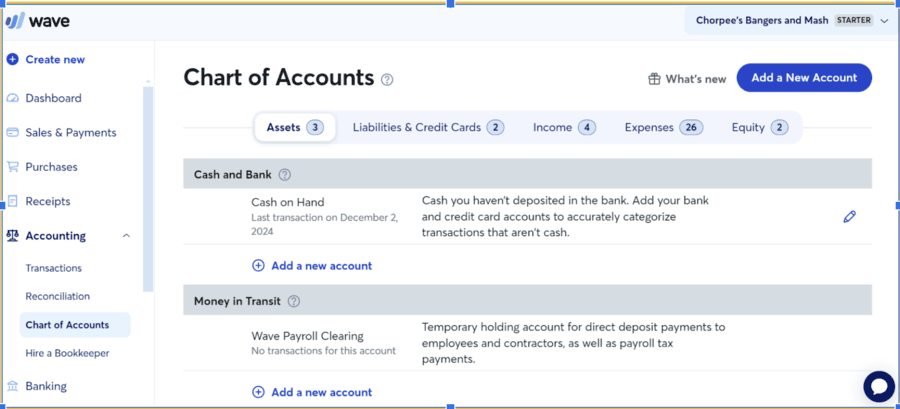The height and width of the screenshot is (409, 900).
Task: Open Banking from the sidebar
Action: point(46,386)
